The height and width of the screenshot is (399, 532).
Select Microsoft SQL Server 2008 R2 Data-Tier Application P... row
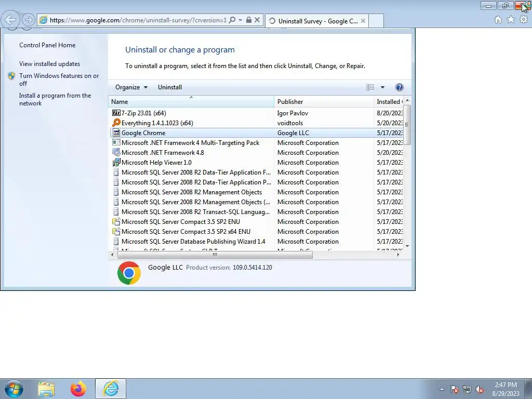(257, 182)
